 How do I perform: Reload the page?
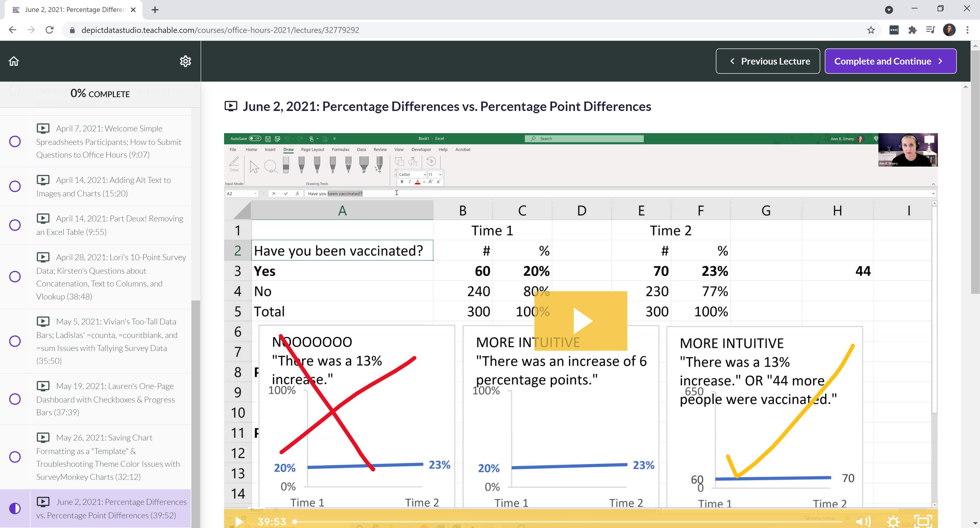pyautogui.click(x=50, y=30)
